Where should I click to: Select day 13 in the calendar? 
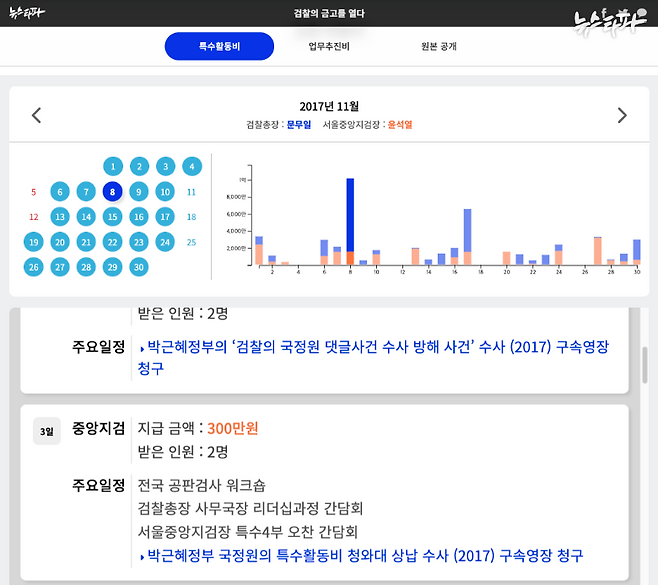(60, 217)
